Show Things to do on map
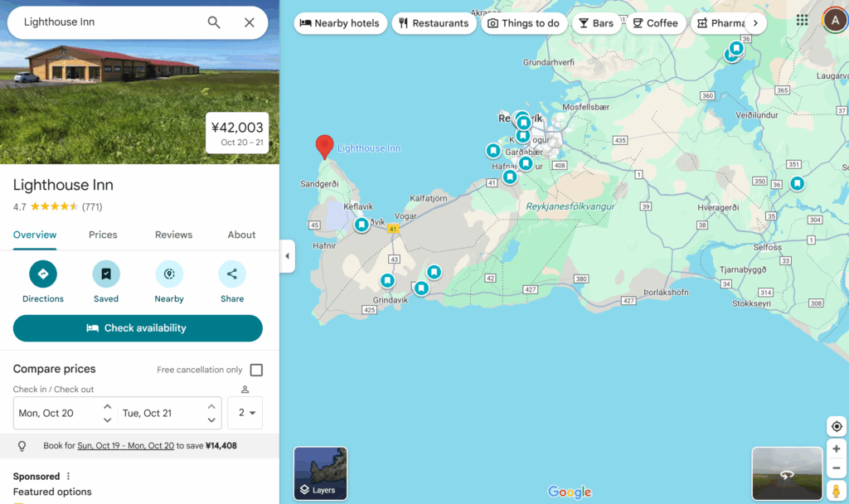 tap(524, 23)
